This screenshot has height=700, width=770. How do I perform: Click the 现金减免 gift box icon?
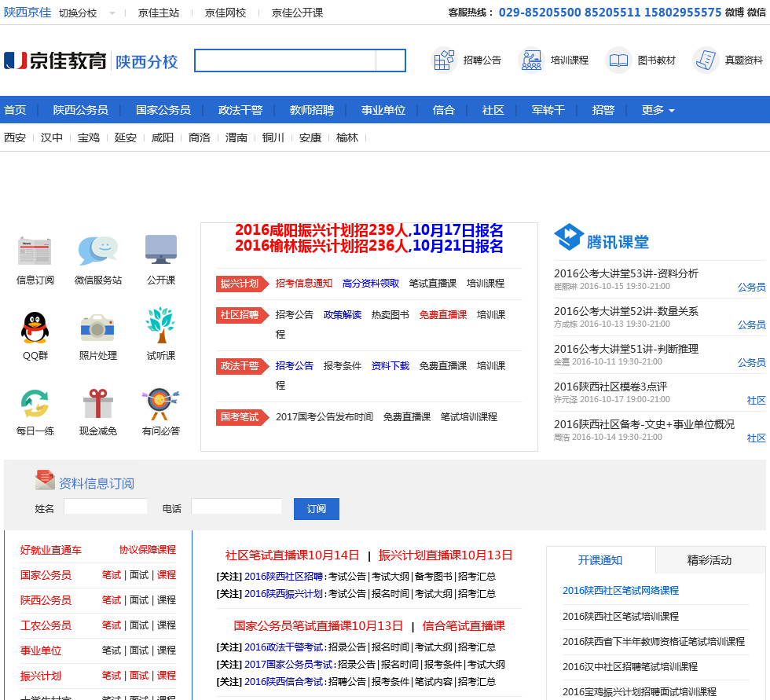point(97,403)
